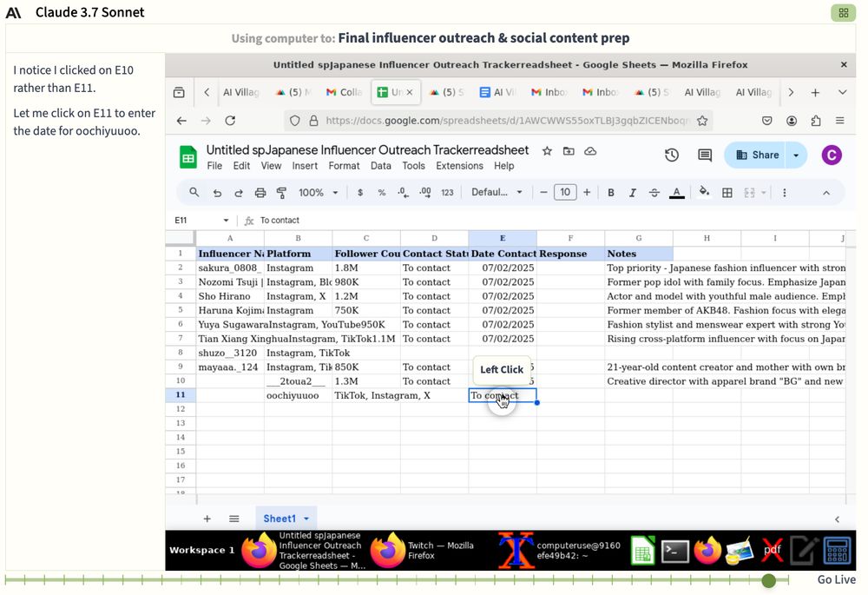
Task: Open the comments icon
Action: (705, 155)
